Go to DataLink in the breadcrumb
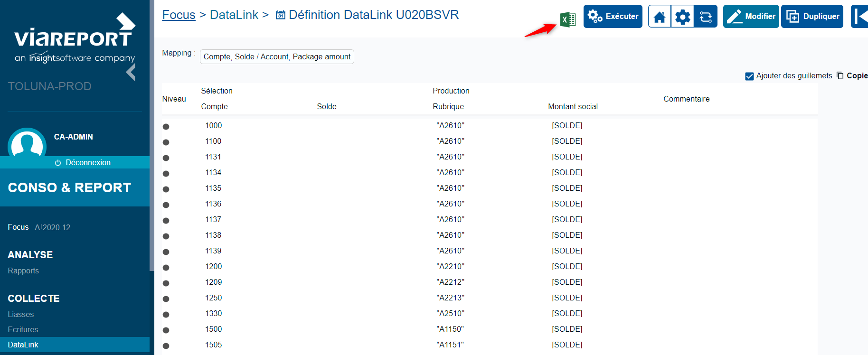The width and height of the screenshot is (868, 355). [234, 15]
